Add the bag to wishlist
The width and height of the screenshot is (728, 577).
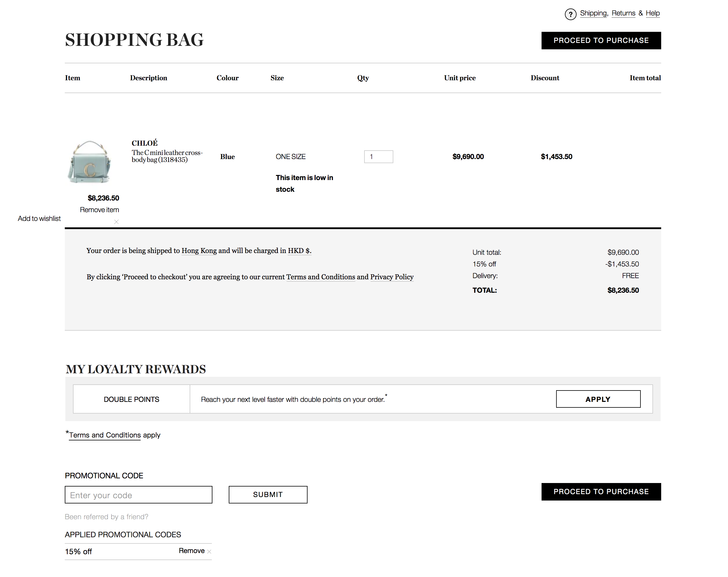pos(39,219)
